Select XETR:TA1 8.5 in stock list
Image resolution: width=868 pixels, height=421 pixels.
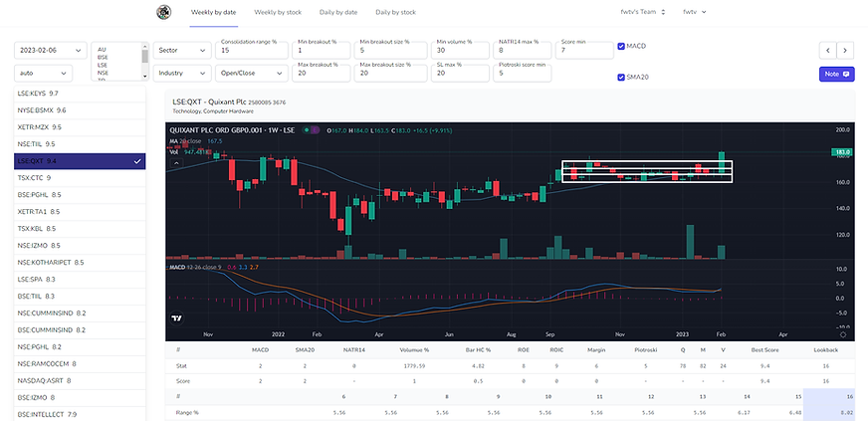(80, 212)
